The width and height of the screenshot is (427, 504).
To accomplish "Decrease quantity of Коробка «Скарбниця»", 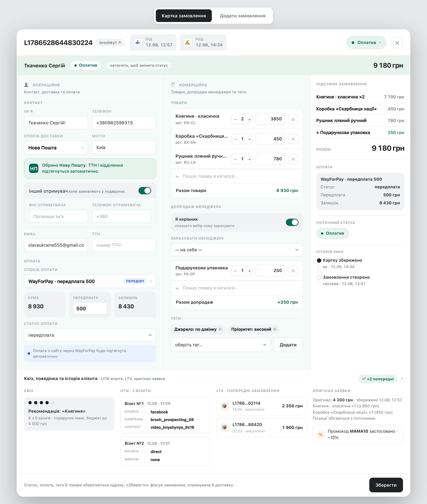I will [x=235, y=139].
